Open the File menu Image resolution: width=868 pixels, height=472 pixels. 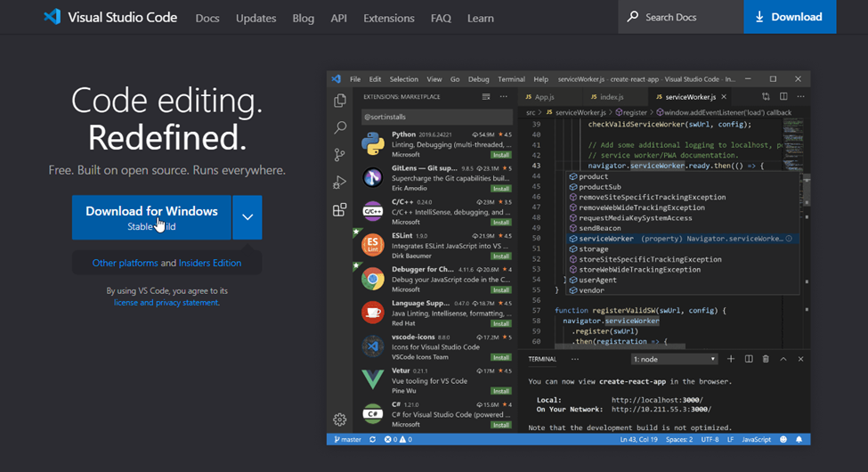(355, 79)
